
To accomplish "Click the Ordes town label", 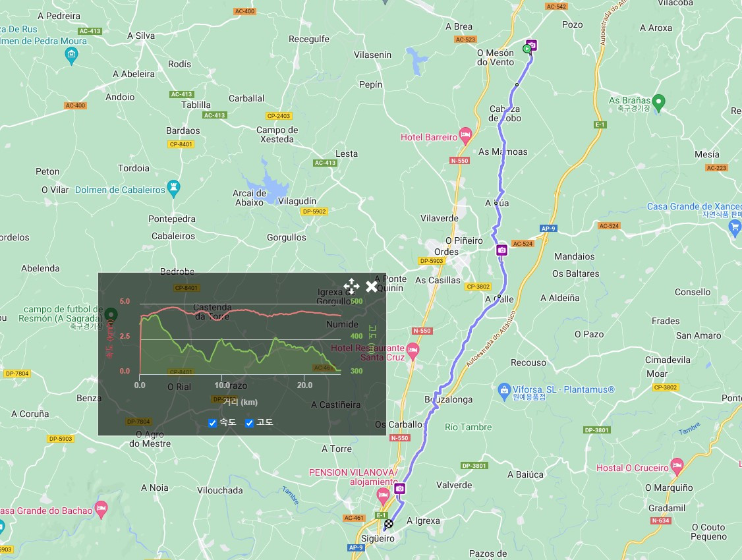I will point(446,252).
